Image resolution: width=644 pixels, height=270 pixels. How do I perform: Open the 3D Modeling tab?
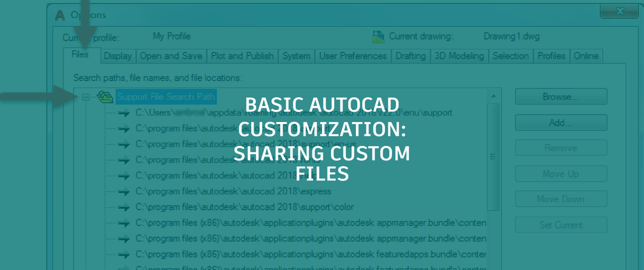click(x=459, y=56)
